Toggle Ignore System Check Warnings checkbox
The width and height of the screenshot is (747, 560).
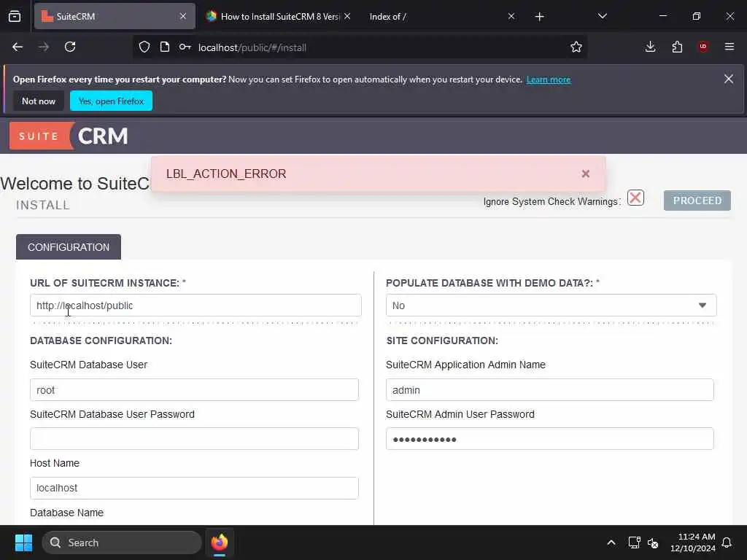pyautogui.click(x=635, y=198)
